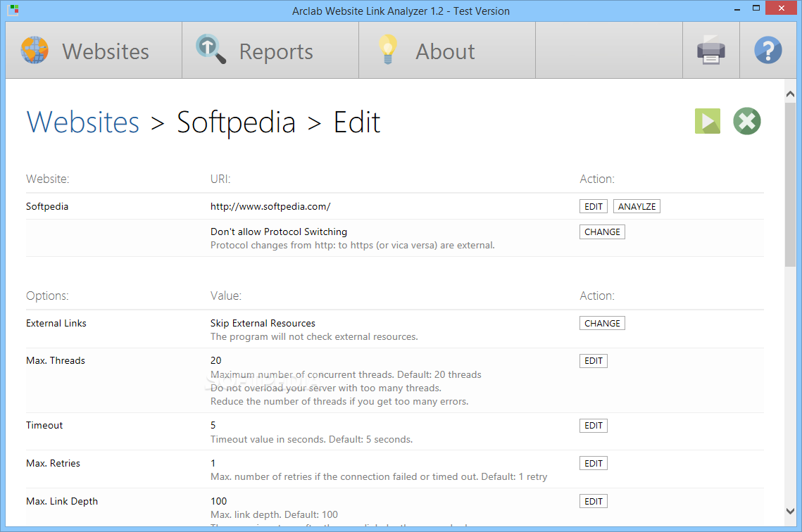Click the 'Max. Retries' option label
The height and width of the screenshot is (532, 802).
pyautogui.click(x=54, y=463)
